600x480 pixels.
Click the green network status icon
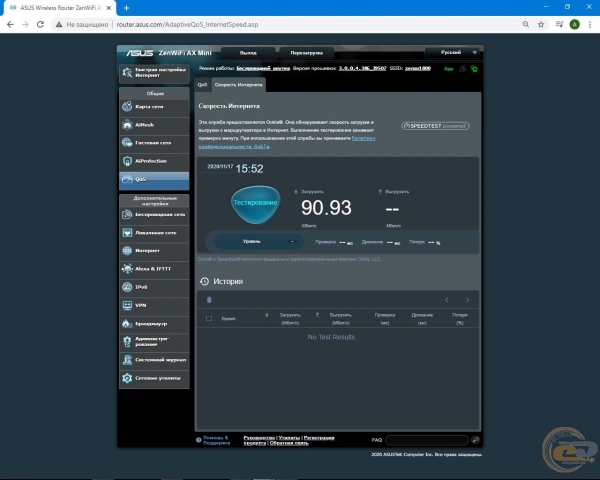[474, 69]
